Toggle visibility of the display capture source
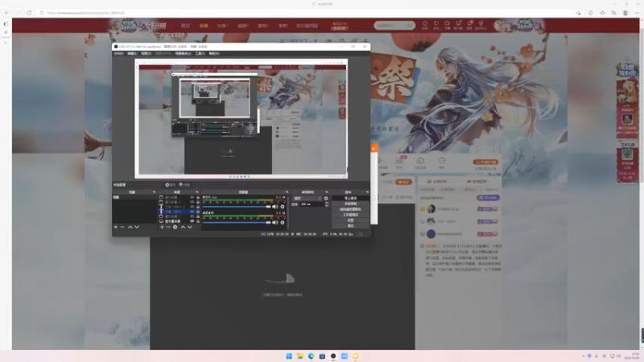This screenshot has height=362, width=644. tap(192, 221)
